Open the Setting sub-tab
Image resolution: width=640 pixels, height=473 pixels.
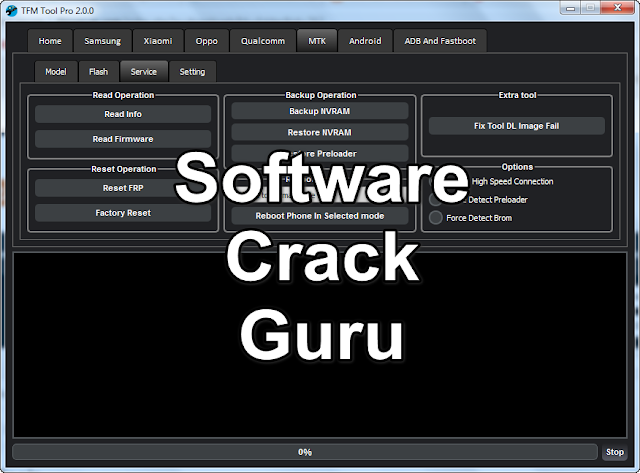pos(192,72)
